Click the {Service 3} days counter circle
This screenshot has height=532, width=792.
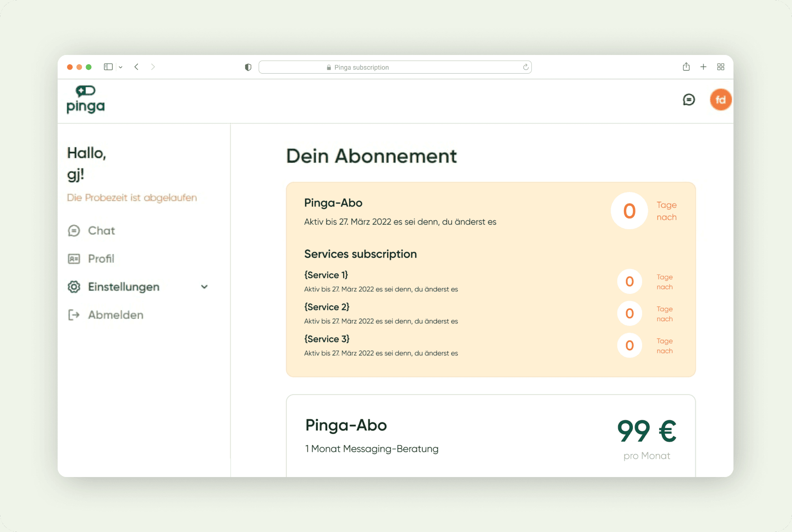click(x=630, y=345)
